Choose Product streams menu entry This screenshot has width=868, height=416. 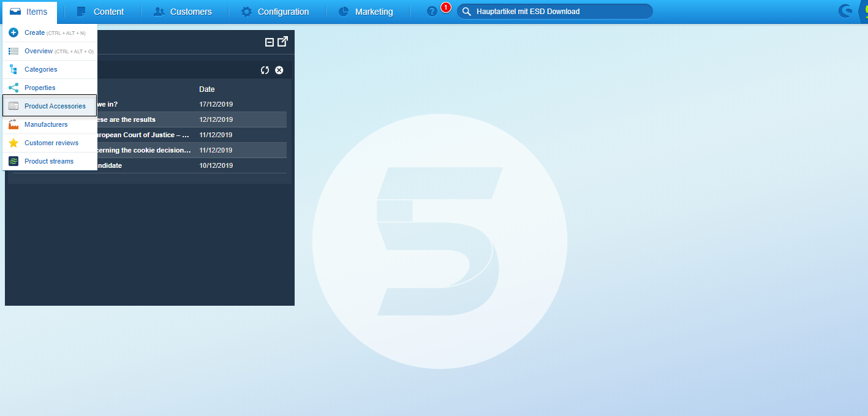pos(50,161)
